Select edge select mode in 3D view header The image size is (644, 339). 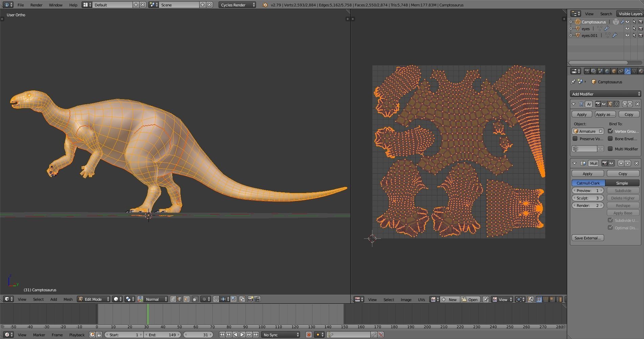pos(180,299)
